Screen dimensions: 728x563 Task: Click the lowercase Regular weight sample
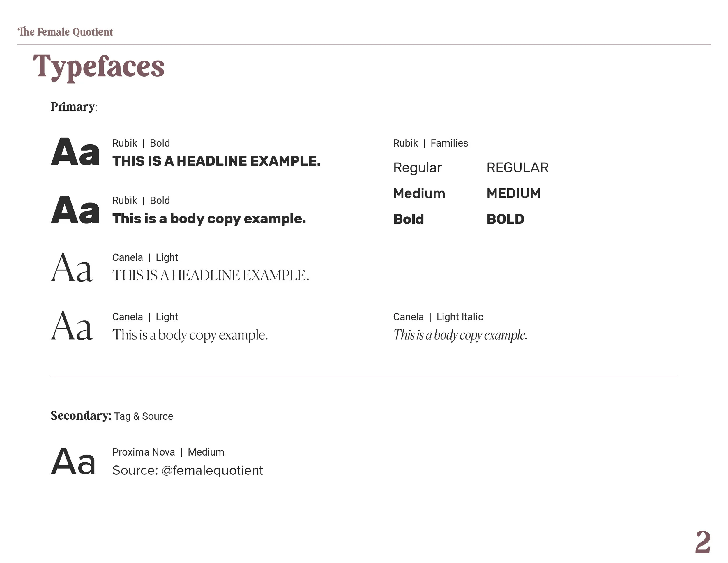[x=417, y=168]
